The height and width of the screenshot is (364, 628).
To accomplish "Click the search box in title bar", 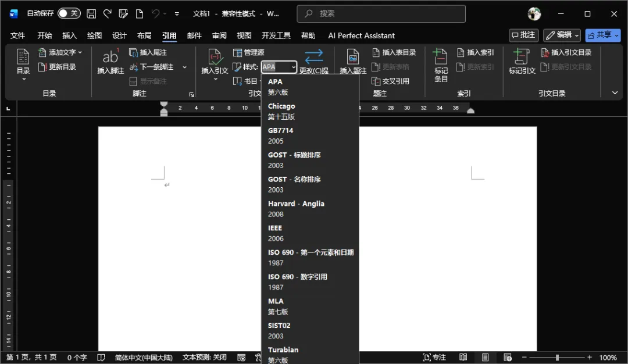I will tap(381, 13).
